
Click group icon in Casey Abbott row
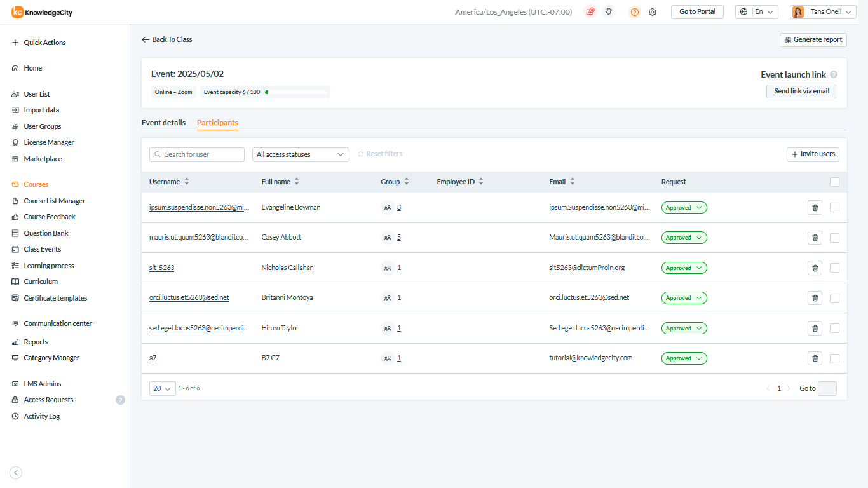pyautogui.click(x=388, y=238)
